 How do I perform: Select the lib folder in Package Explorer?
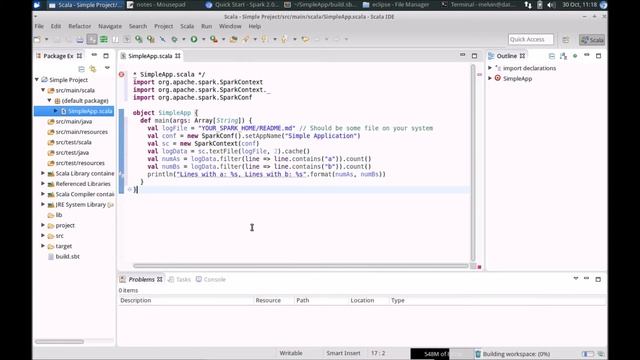pos(55,215)
